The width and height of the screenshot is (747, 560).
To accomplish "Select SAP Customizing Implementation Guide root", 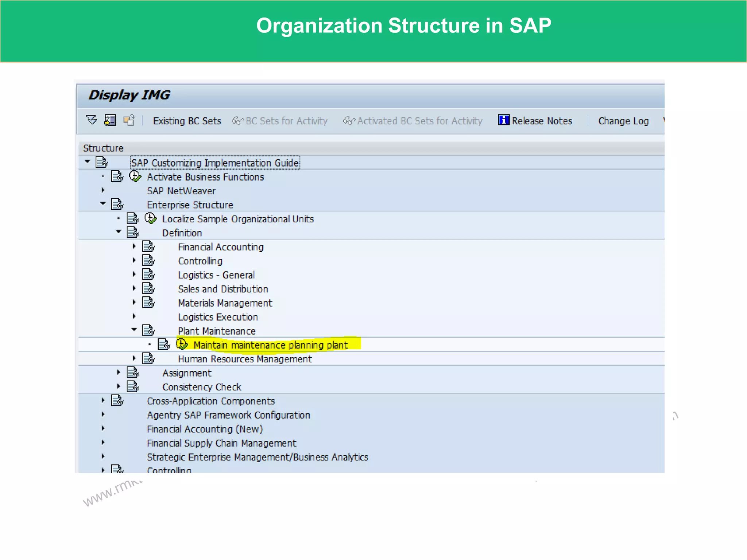I will (215, 163).
